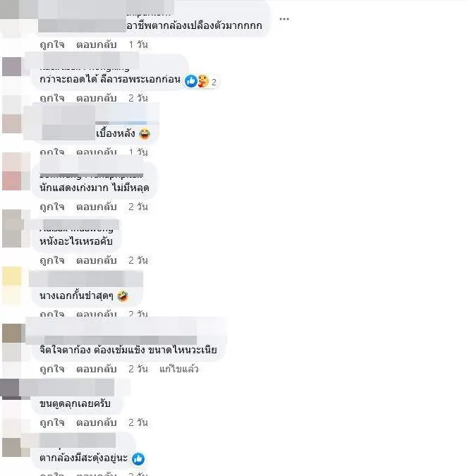This screenshot has width=467, height=476.
Task: Reply to the ขนตูดลุกเลยครับ comment
Action: 97,422
